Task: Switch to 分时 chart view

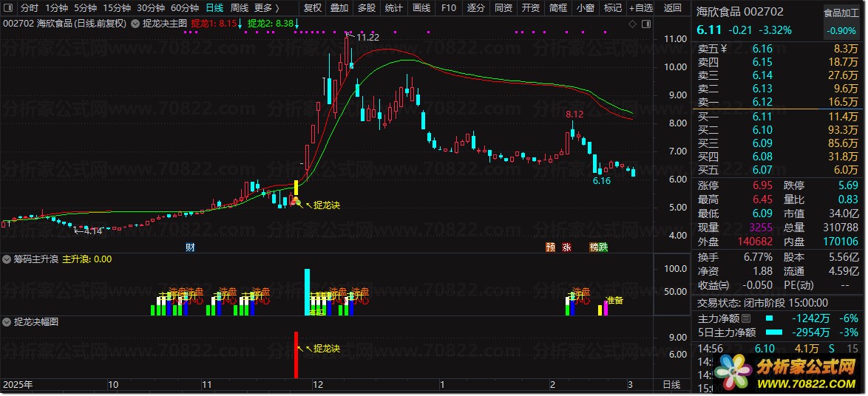Action: pyautogui.click(x=30, y=7)
